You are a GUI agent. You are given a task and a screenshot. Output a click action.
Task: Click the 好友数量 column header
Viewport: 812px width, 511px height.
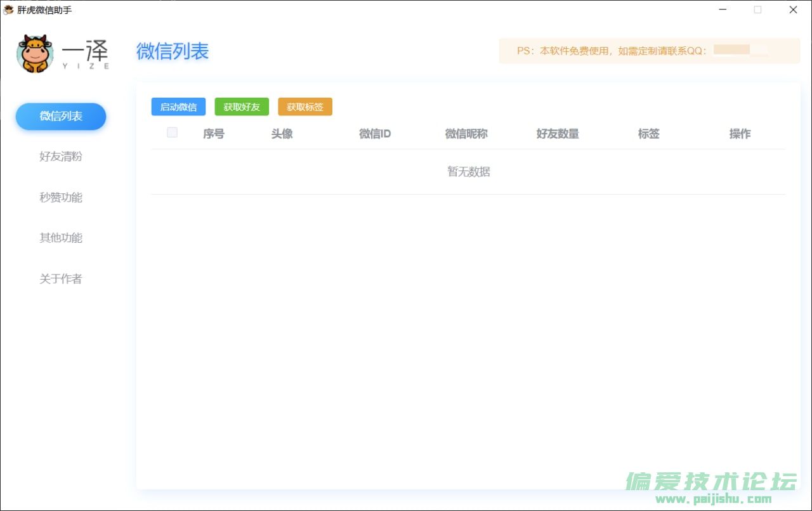pyautogui.click(x=558, y=134)
